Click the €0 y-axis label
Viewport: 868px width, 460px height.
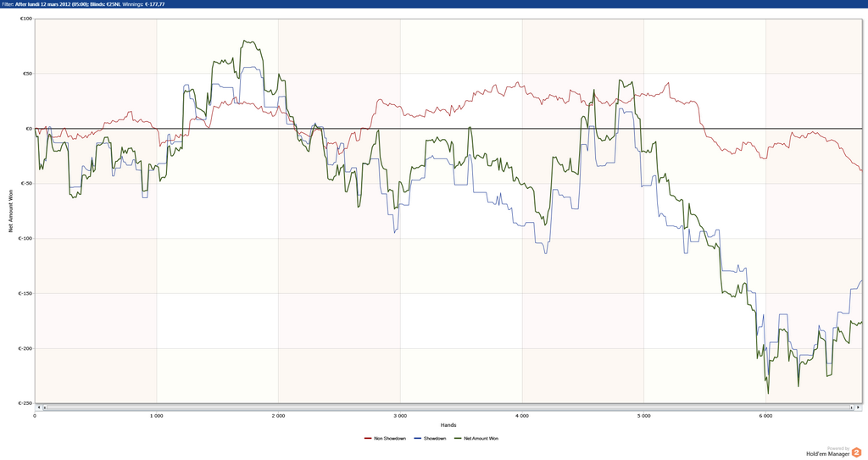pyautogui.click(x=29, y=129)
